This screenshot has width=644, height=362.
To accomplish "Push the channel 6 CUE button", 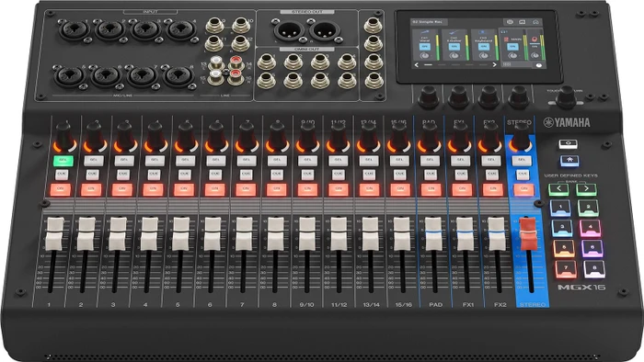I will pos(215,175).
